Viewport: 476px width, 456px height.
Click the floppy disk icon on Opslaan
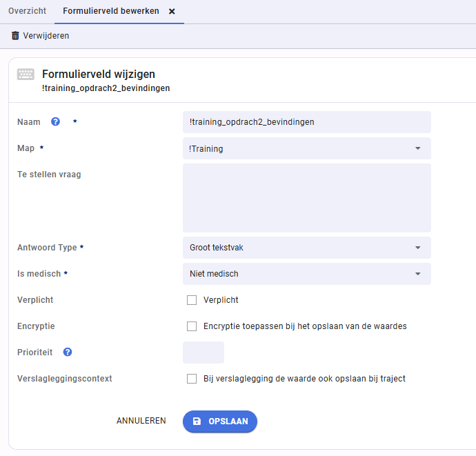point(197,421)
